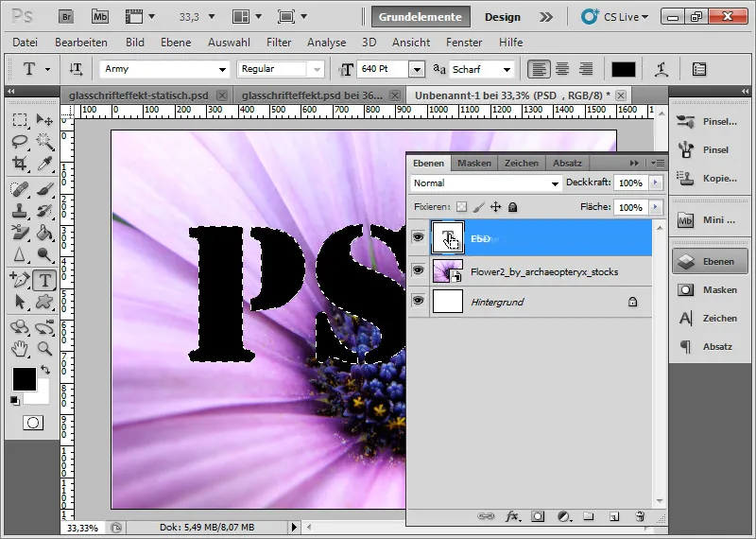Link layers chain icon
This screenshot has width=756, height=539.
pyautogui.click(x=486, y=517)
